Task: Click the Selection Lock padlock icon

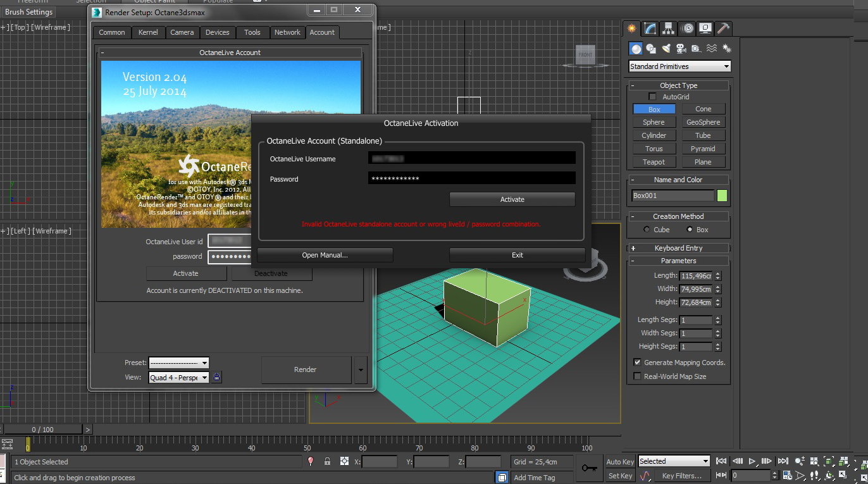Action: click(327, 462)
